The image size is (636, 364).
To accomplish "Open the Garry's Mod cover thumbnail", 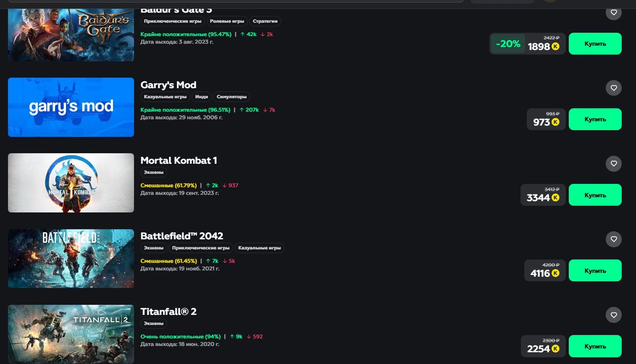I will (x=71, y=107).
